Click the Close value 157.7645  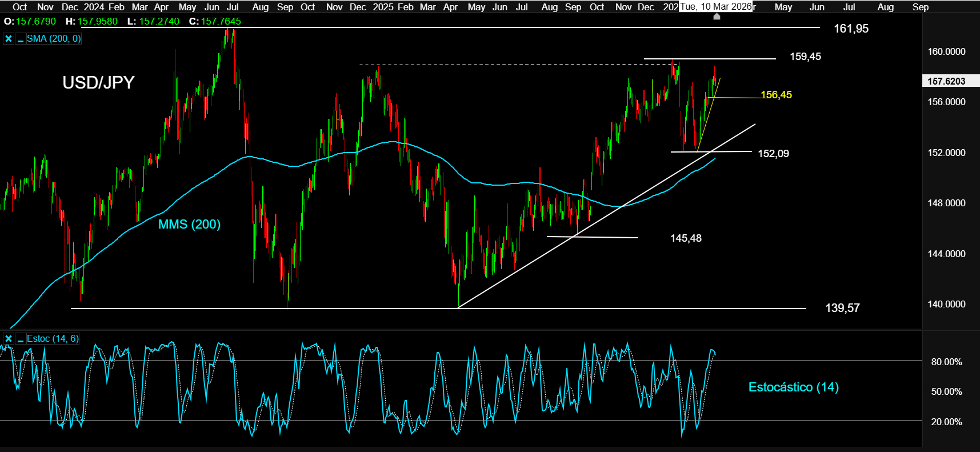point(221,21)
